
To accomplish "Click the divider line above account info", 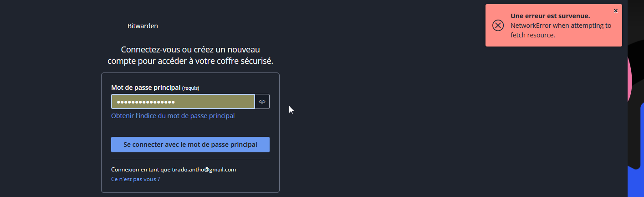I will click(x=190, y=159).
